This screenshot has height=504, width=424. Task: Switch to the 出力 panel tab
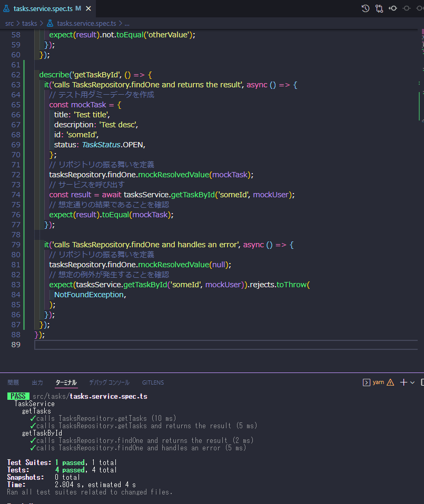37,382
